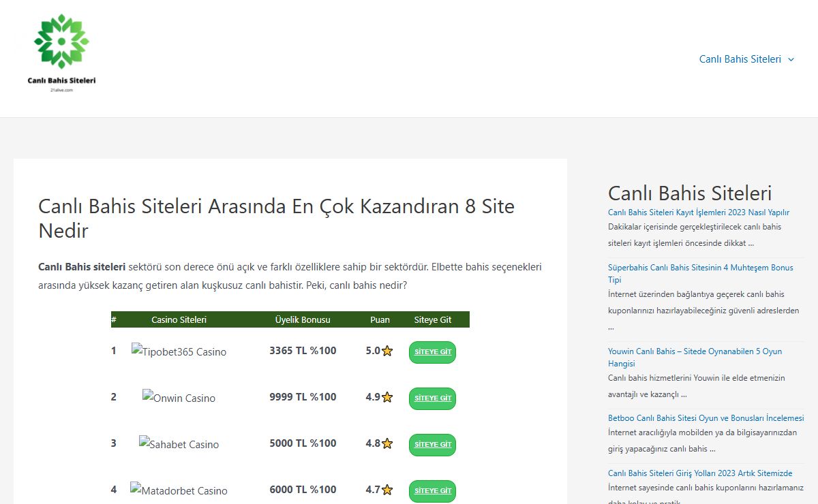This screenshot has height=504, width=818.
Task: Click the '9999 TL %100' bonus cell
Action: coord(303,397)
